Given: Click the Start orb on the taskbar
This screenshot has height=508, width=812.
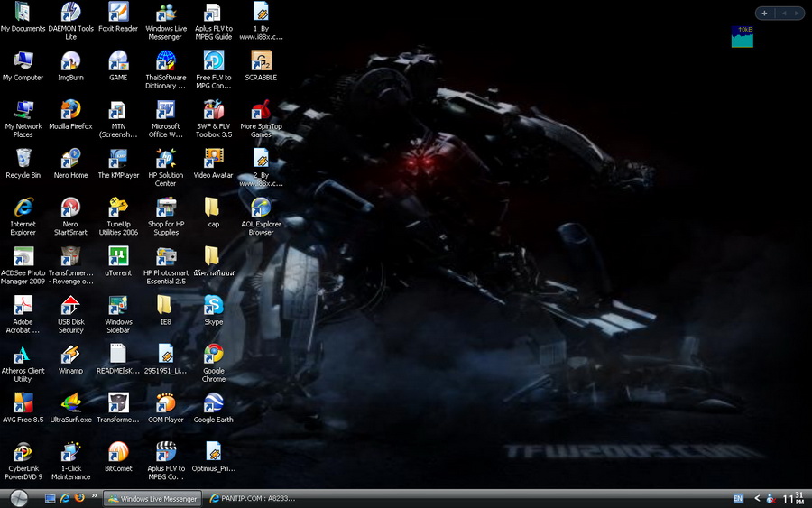Looking at the screenshot, I should pyautogui.click(x=19, y=498).
